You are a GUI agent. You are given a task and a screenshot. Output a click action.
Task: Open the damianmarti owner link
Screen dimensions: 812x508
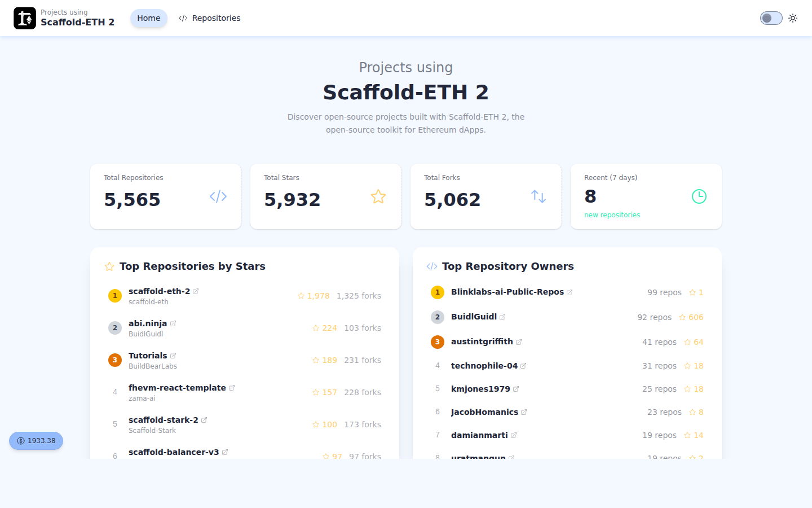tap(479, 435)
